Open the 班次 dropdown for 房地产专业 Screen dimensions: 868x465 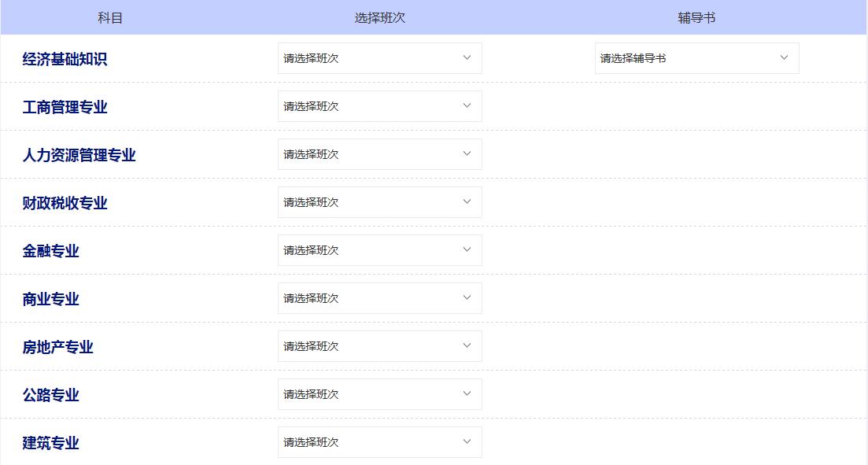click(380, 345)
